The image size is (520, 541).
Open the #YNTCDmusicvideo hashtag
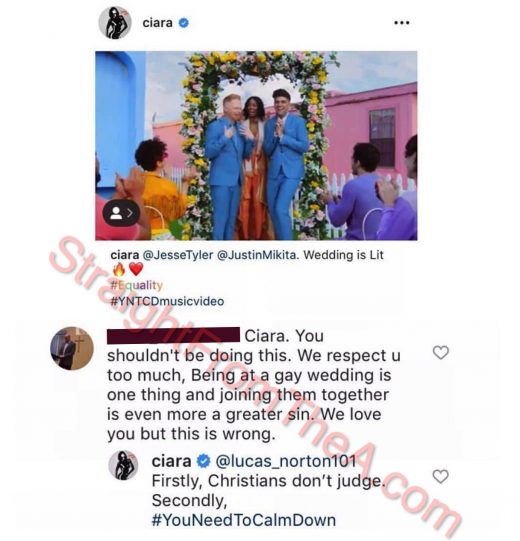[x=167, y=301]
